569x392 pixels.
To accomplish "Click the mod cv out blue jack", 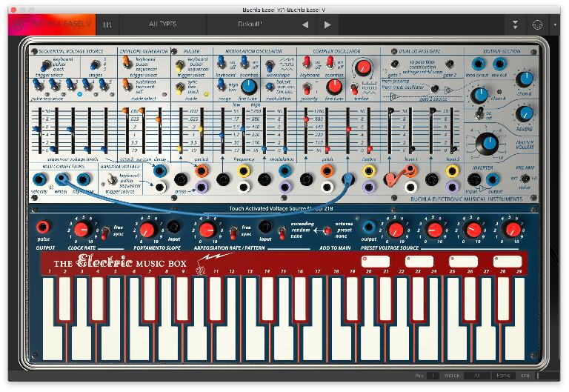I will (478, 64).
